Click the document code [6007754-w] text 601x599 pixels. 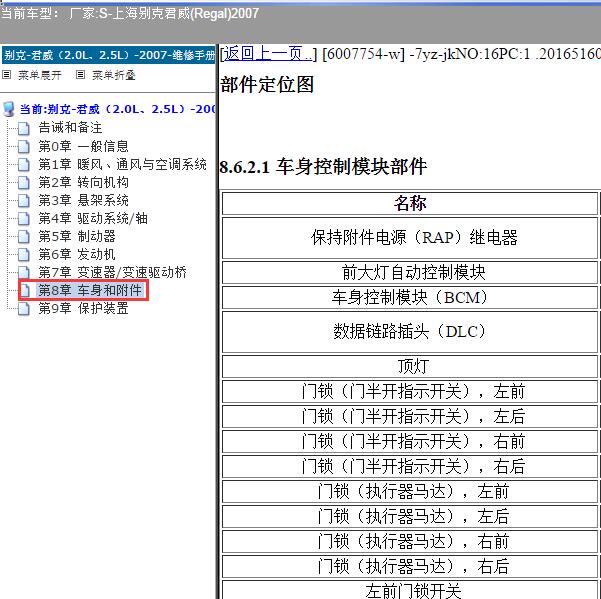[x=363, y=54]
